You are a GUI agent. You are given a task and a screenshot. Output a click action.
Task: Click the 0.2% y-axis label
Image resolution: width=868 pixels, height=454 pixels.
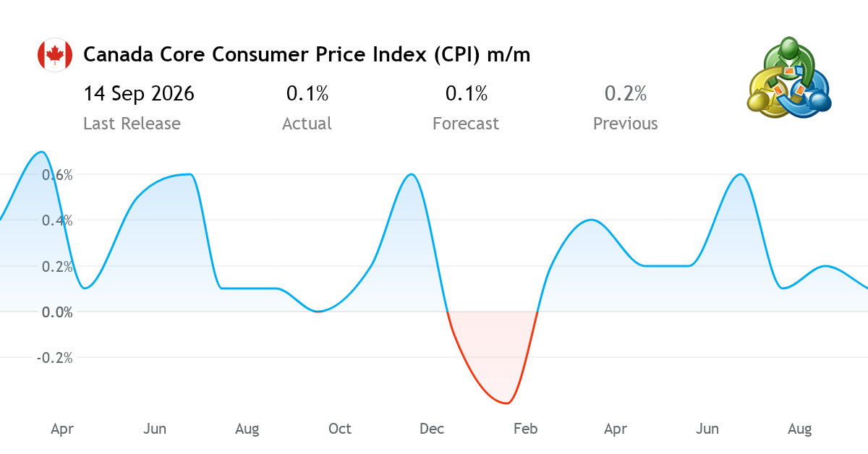(x=57, y=267)
